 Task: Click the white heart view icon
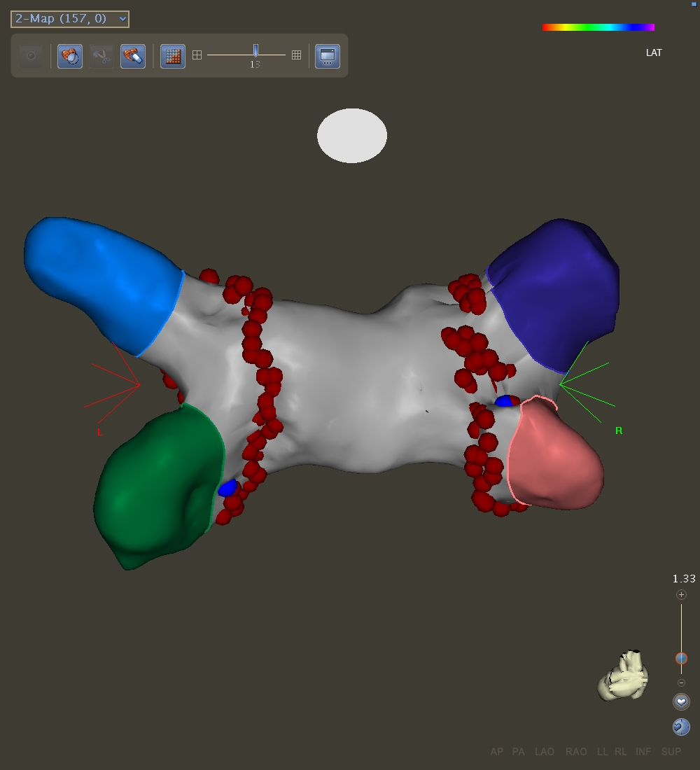(681, 701)
